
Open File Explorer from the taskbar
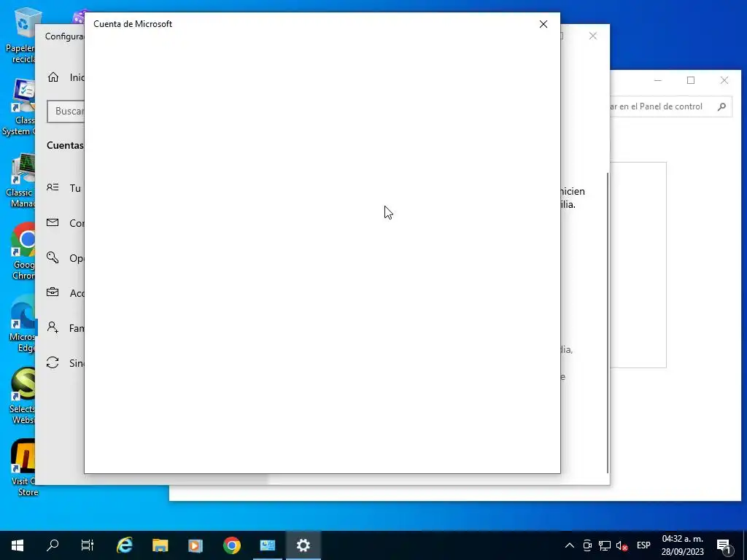(x=160, y=545)
